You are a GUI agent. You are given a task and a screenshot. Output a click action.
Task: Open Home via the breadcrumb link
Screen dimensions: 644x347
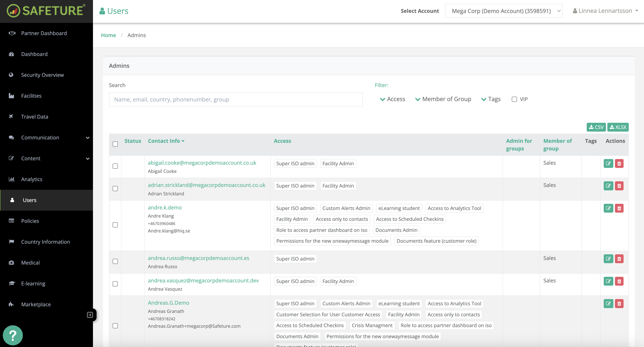click(108, 35)
